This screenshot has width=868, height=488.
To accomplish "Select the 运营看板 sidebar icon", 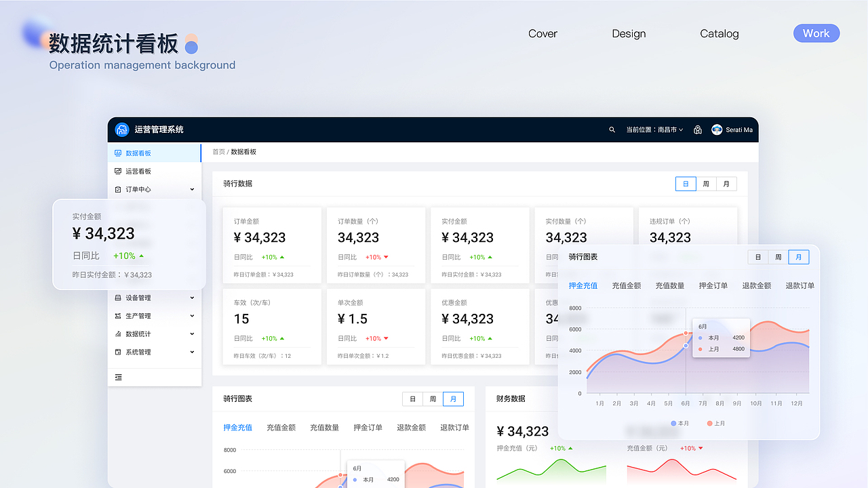I will coord(118,171).
